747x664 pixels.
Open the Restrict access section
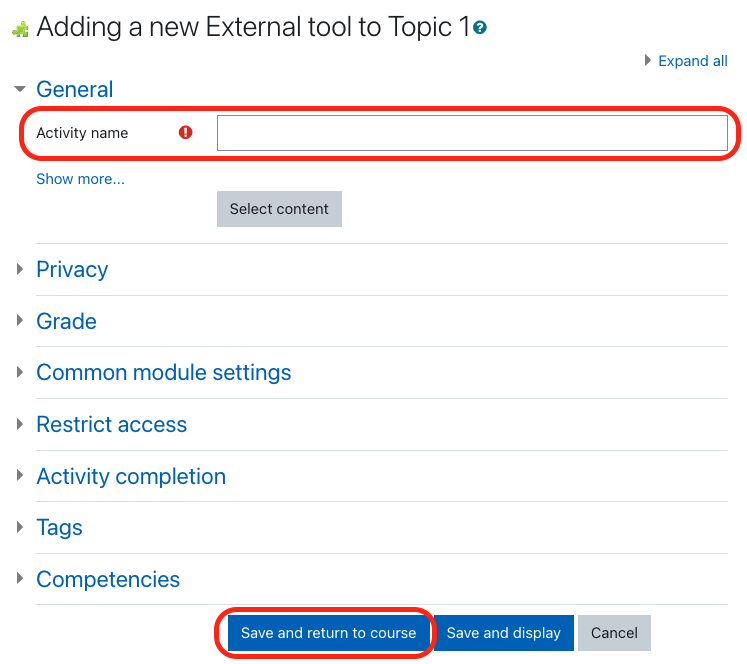point(111,424)
